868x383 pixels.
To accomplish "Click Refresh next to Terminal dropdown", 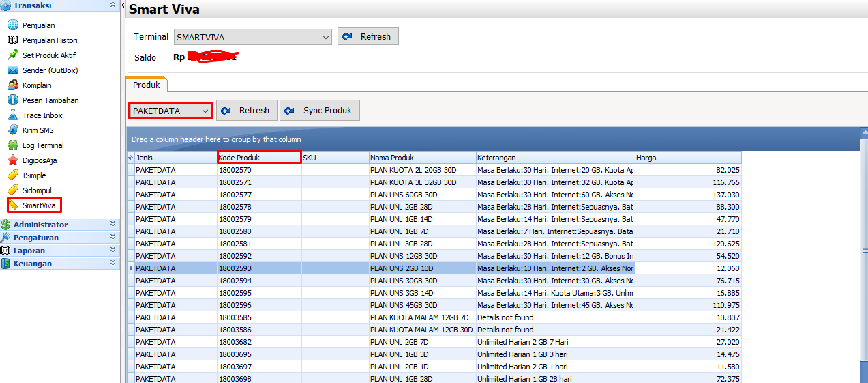I will [368, 37].
